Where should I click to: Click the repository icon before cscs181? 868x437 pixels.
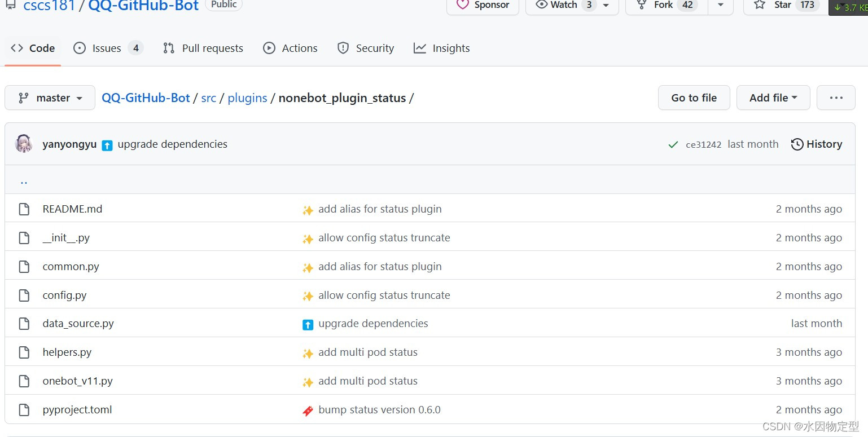11,6
